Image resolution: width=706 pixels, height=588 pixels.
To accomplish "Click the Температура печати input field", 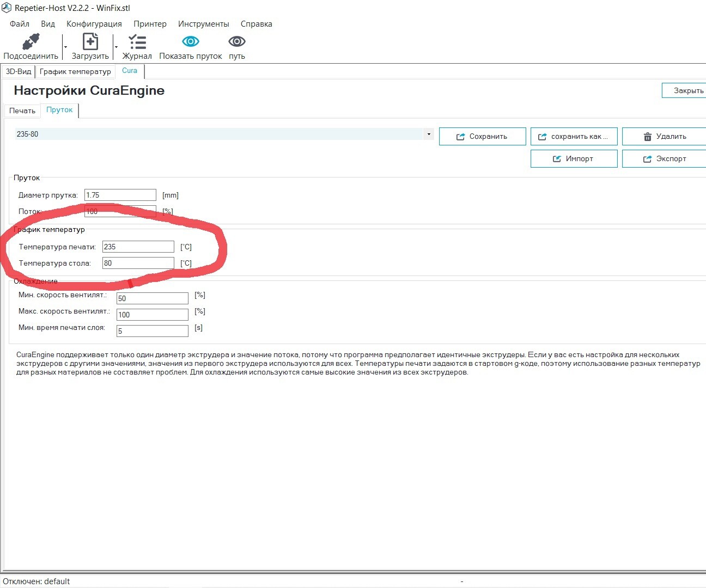I will [x=138, y=247].
